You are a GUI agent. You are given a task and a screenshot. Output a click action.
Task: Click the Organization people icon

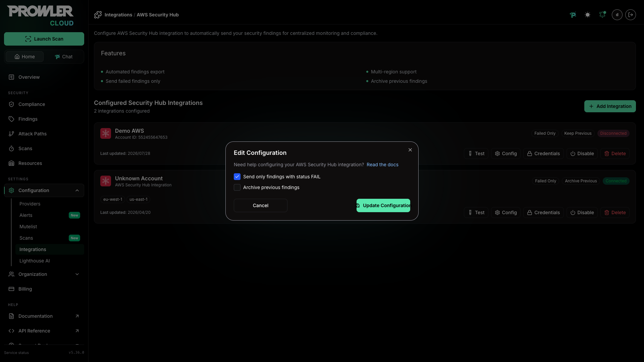(x=11, y=274)
